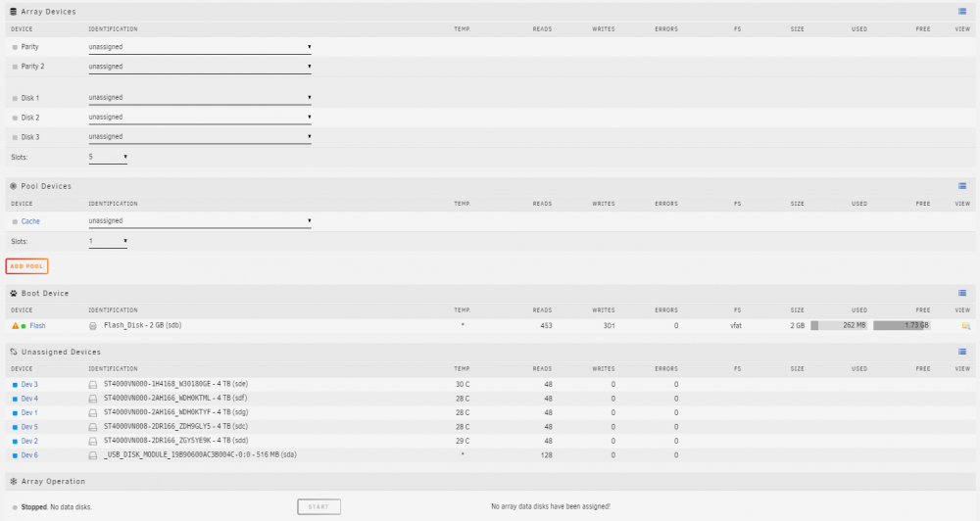Open the Cache pool link
The width and height of the screenshot is (980, 521).
point(30,221)
